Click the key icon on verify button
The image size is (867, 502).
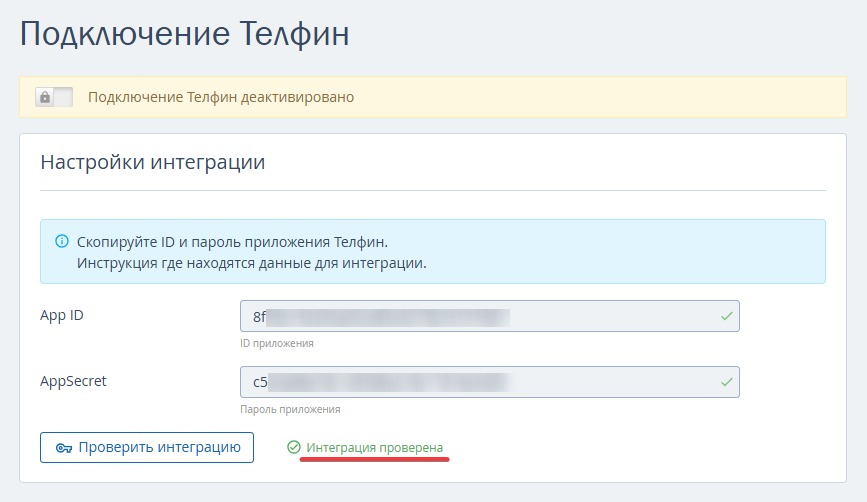tap(64, 448)
